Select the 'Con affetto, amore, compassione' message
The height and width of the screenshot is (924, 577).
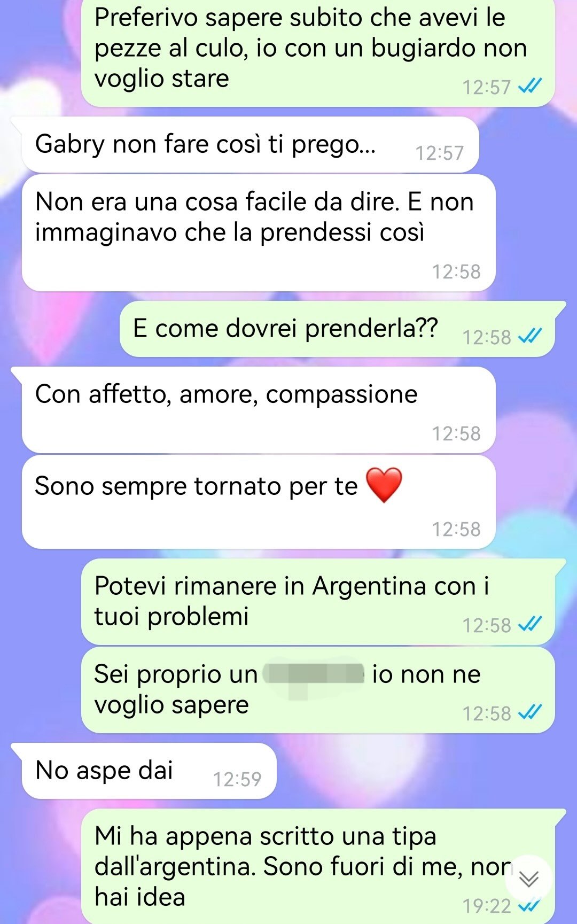point(259,410)
